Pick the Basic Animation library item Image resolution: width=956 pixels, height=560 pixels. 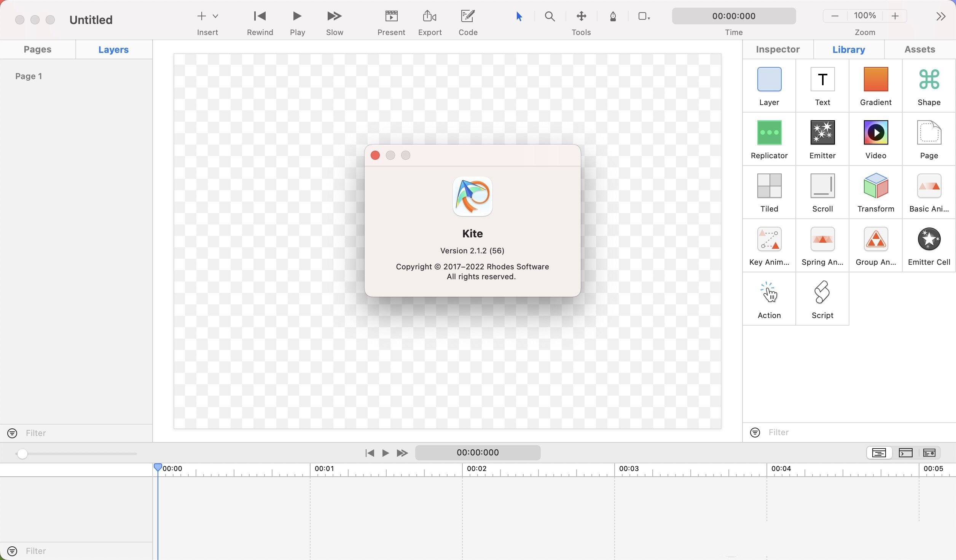click(x=929, y=192)
